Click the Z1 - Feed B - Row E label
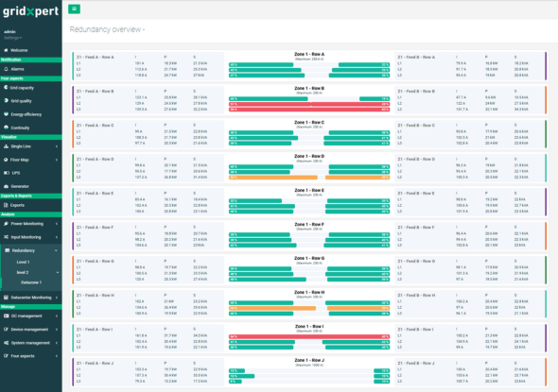The height and width of the screenshot is (392, 558). coord(416,194)
